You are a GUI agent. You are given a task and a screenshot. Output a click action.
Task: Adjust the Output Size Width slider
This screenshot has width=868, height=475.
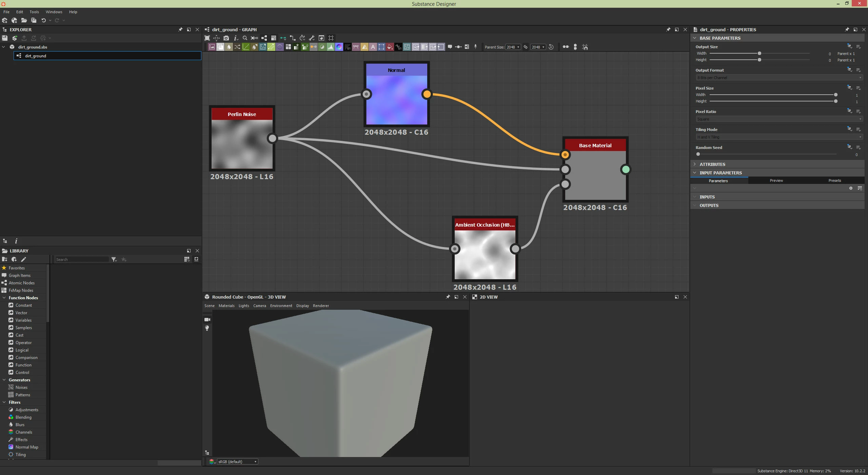759,54
